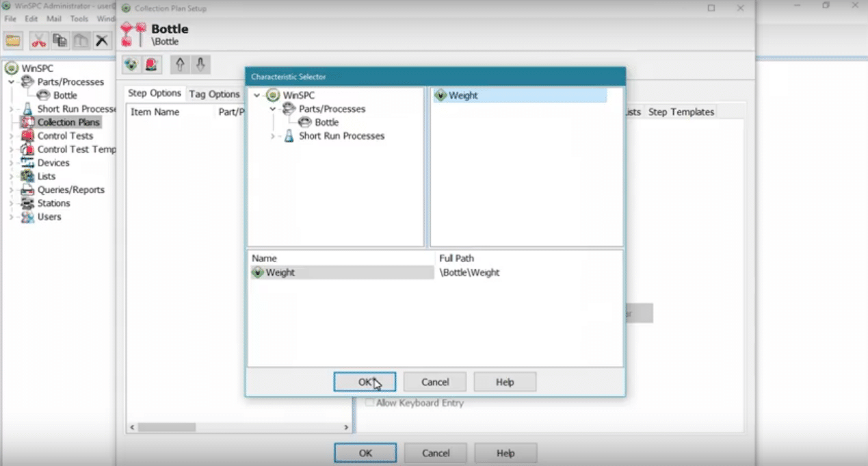Open the Tools menu
This screenshot has width=868, height=466.
point(78,18)
